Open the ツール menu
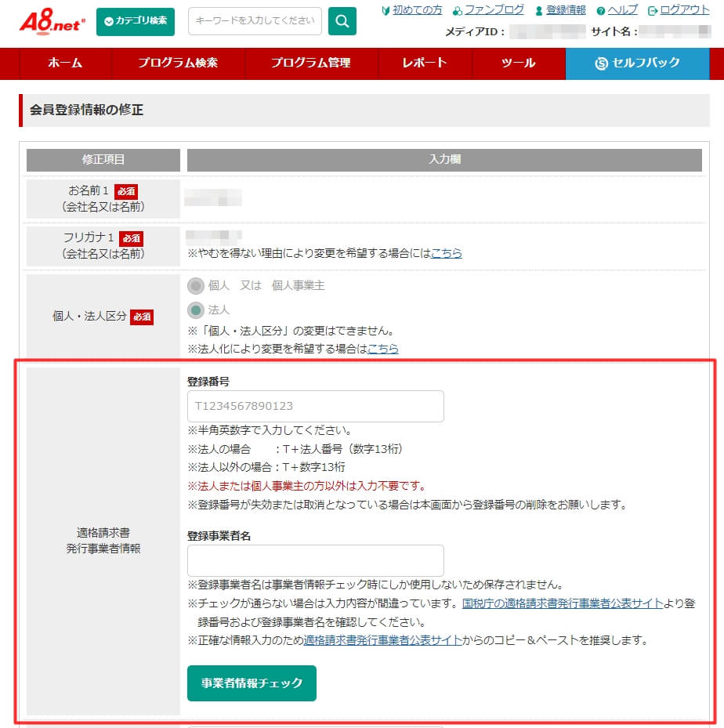 517,63
